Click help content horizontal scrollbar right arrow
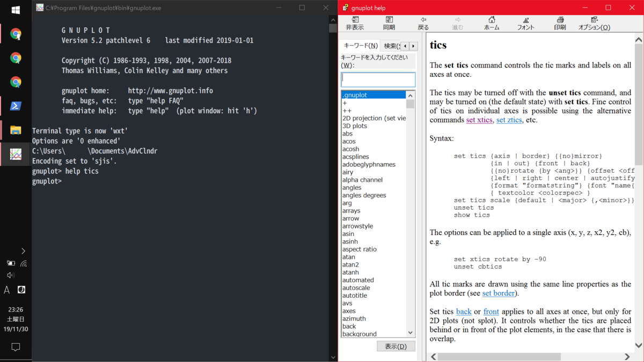 (627, 357)
